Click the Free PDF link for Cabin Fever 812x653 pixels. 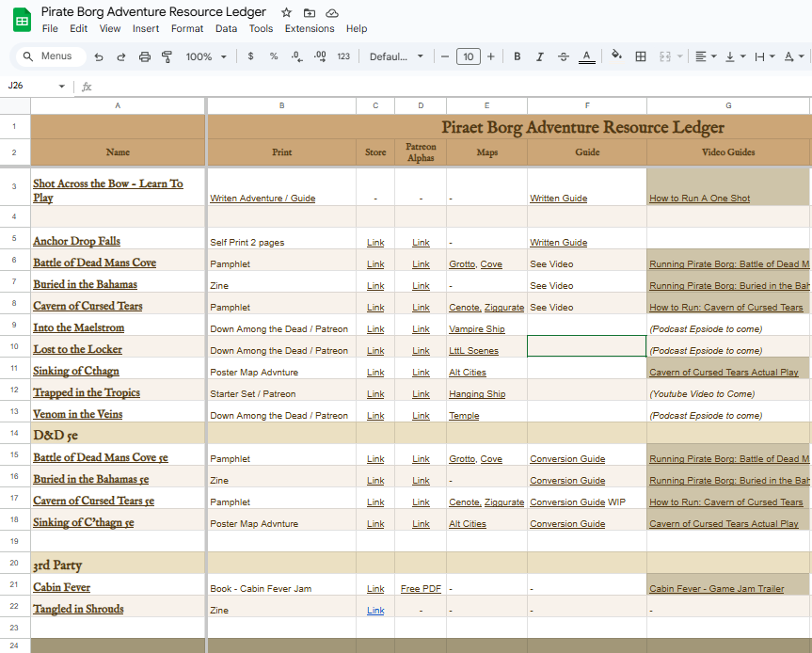click(x=421, y=588)
